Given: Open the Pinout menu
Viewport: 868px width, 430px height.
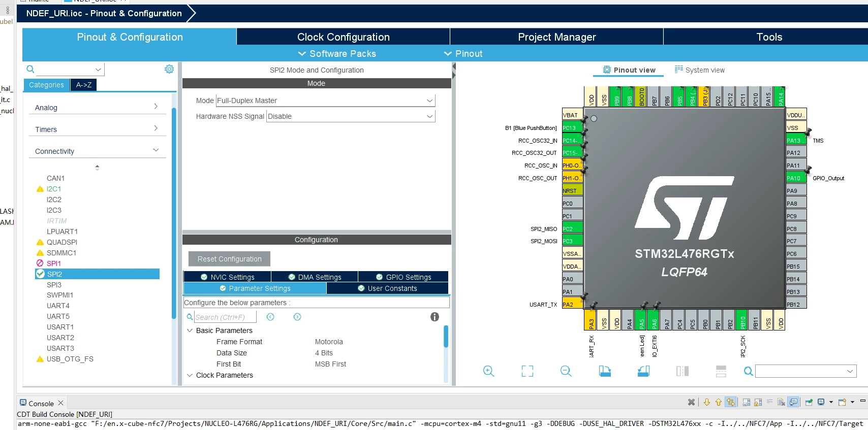Looking at the screenshot, I should point(463,54).
